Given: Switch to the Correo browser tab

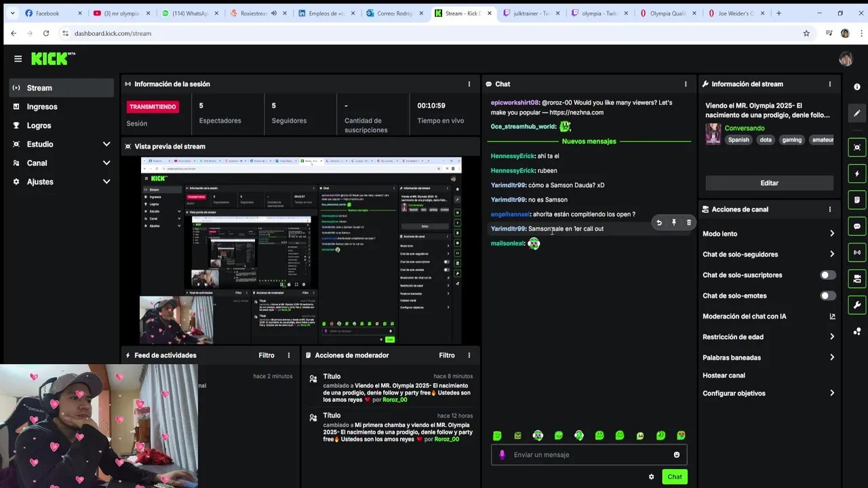Looking at the screenshot, I should pos(393,14).
